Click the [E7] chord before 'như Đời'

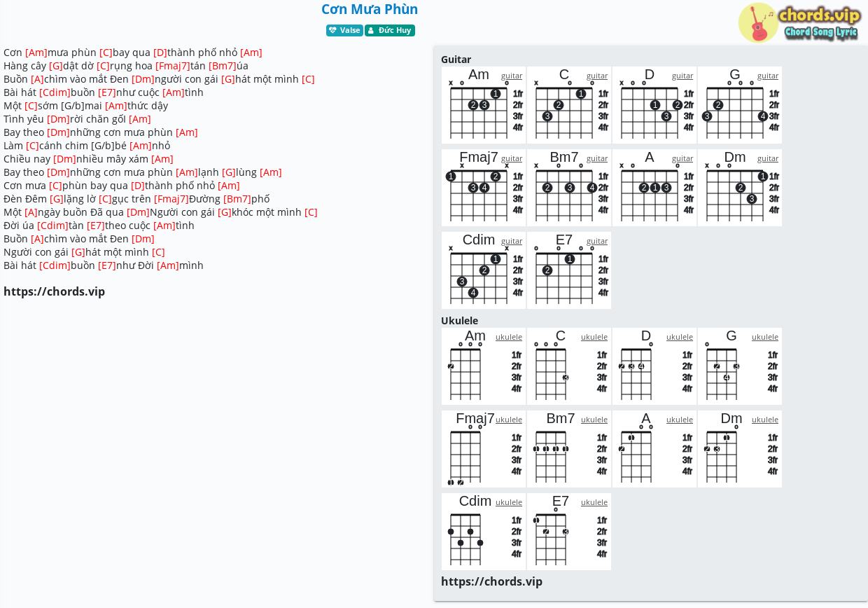pos(107,265)
